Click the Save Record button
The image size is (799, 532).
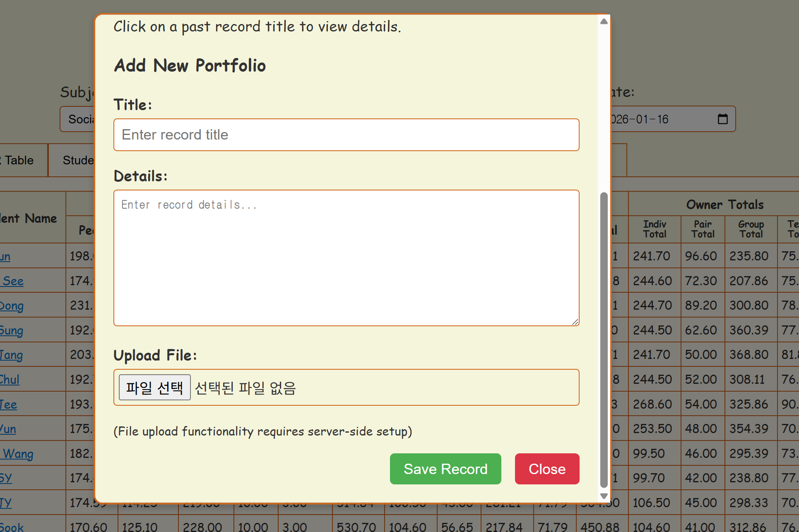[x=445, y=469]
